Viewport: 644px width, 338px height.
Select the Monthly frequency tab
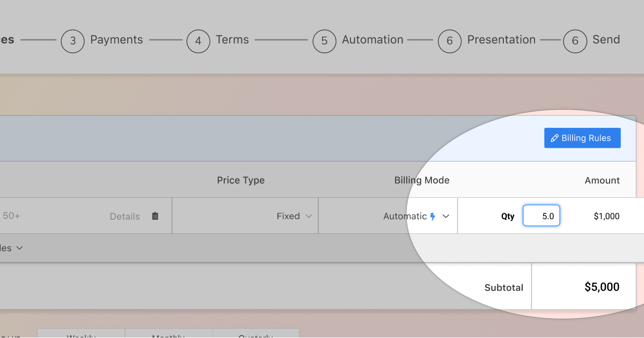click(x=169, y=335)
